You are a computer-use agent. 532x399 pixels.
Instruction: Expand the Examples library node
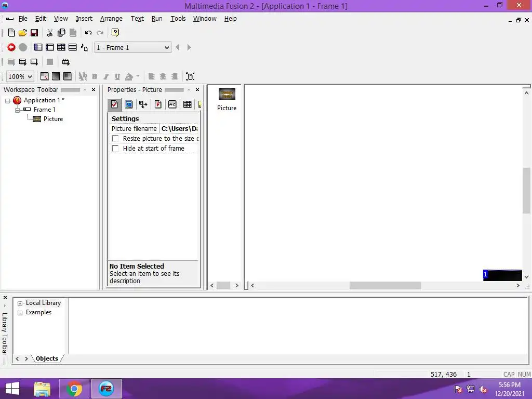click(20, 313)
